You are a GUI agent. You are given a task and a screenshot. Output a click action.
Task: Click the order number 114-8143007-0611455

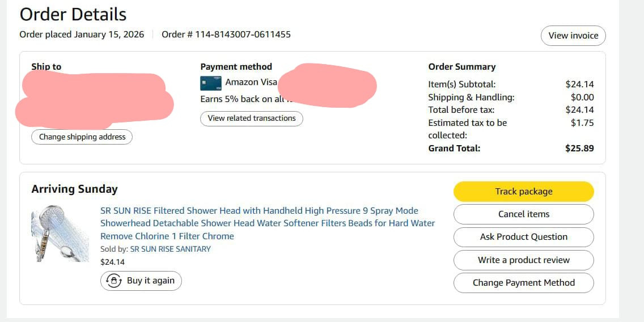(243, 35)
